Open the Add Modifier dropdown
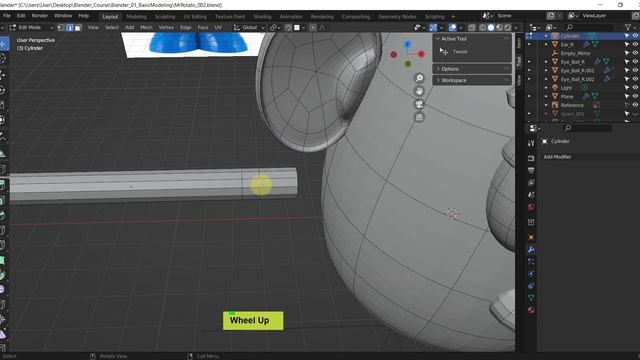 pyautogui.click(x=590, y=157)
